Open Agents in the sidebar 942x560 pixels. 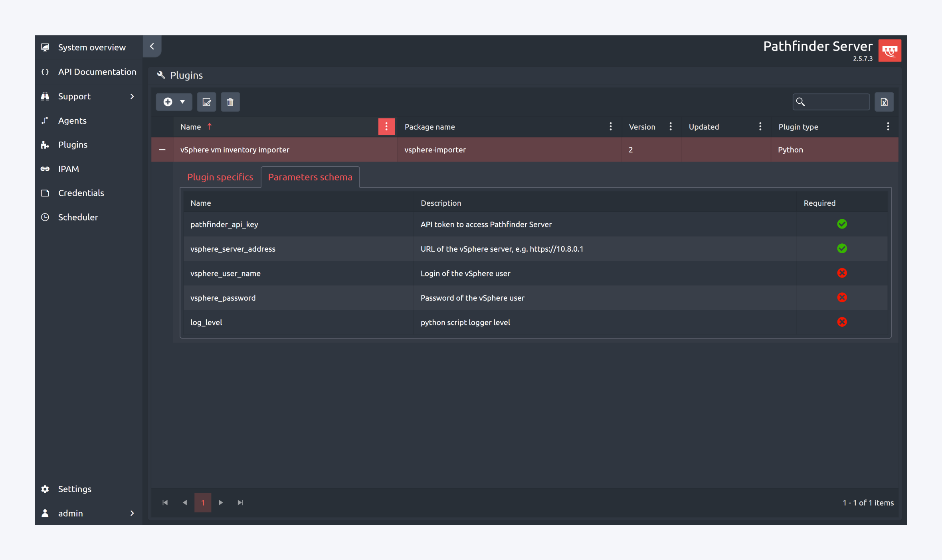pos(72,120)
